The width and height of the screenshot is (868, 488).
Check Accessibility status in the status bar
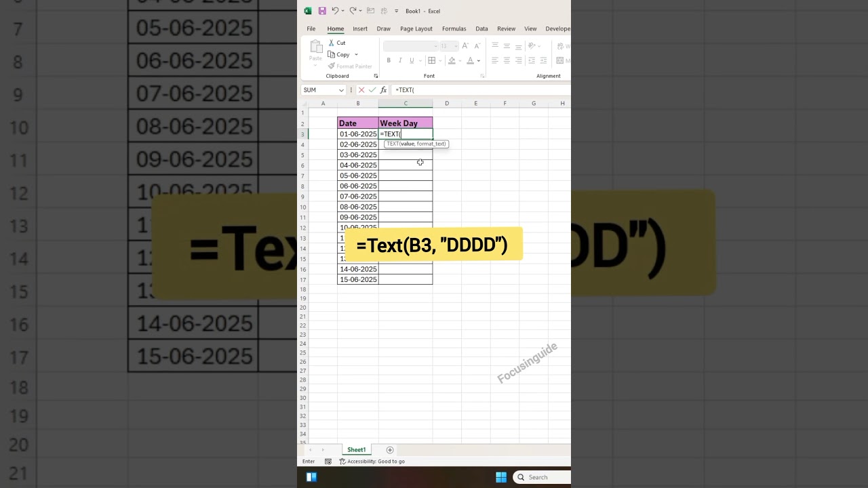coord(372,461)
